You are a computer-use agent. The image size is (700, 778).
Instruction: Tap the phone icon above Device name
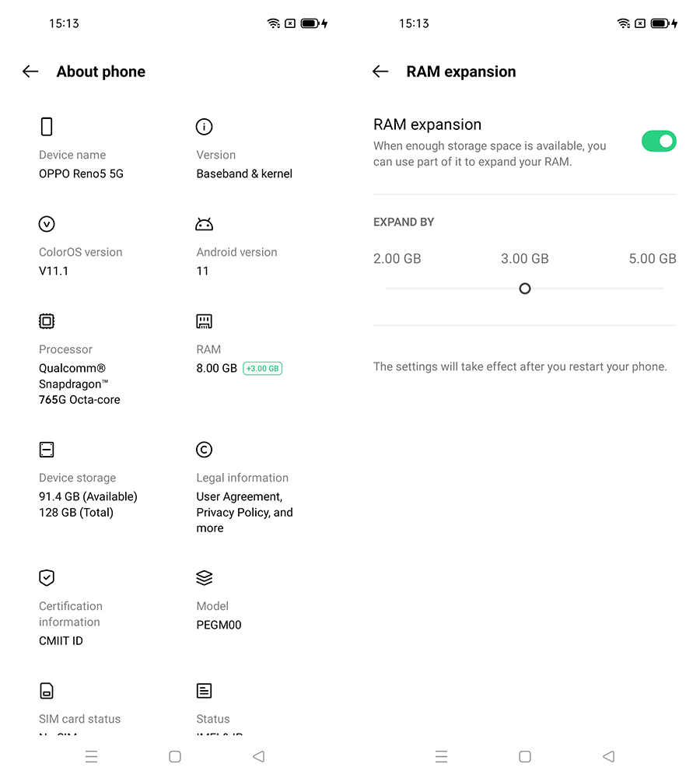[x=47, y=127]
